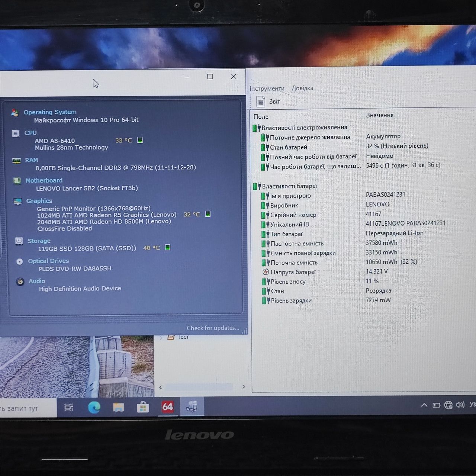This screenshot has height=476, width=476.
Task: Open the RAM section link
Action: 32,160
